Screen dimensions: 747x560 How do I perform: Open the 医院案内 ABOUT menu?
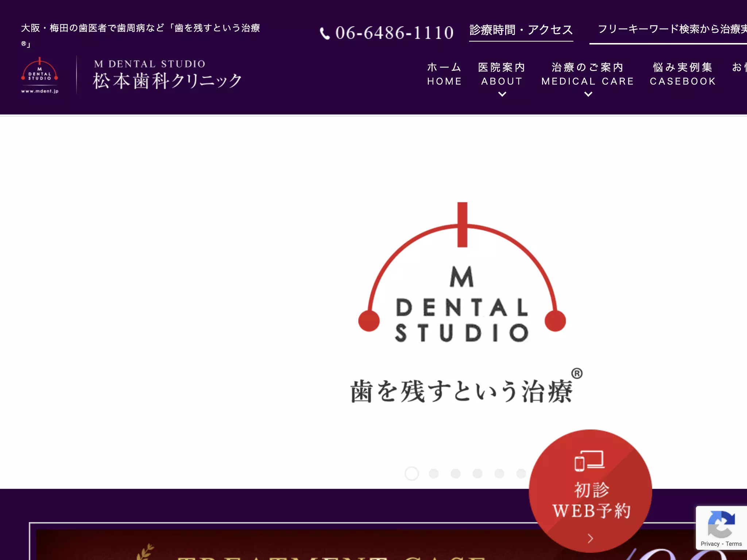[x=502, y=74]
